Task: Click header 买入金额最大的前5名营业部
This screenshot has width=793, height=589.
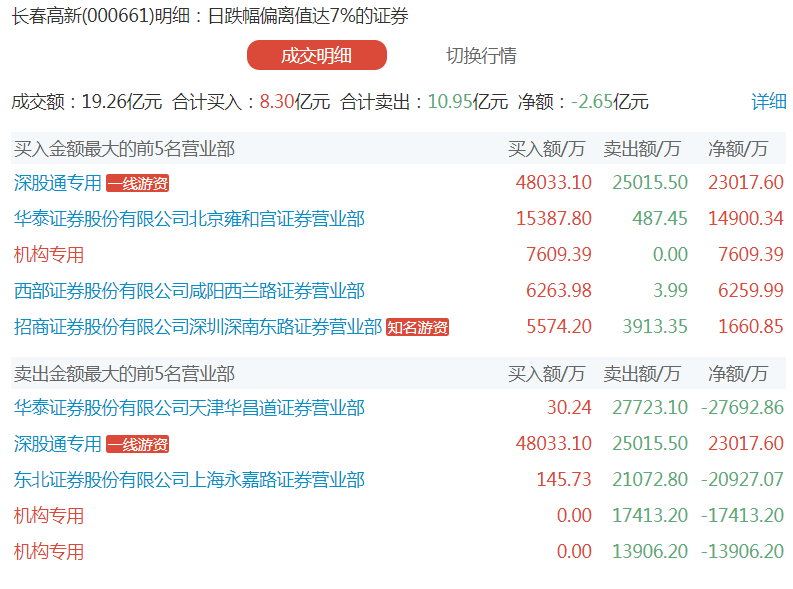Action: 124,149
